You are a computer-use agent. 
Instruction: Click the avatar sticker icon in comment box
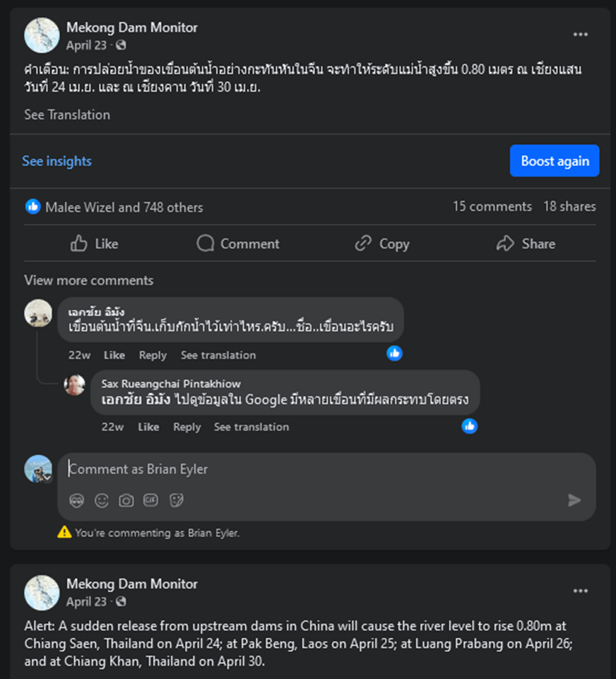tap(77, 500)
